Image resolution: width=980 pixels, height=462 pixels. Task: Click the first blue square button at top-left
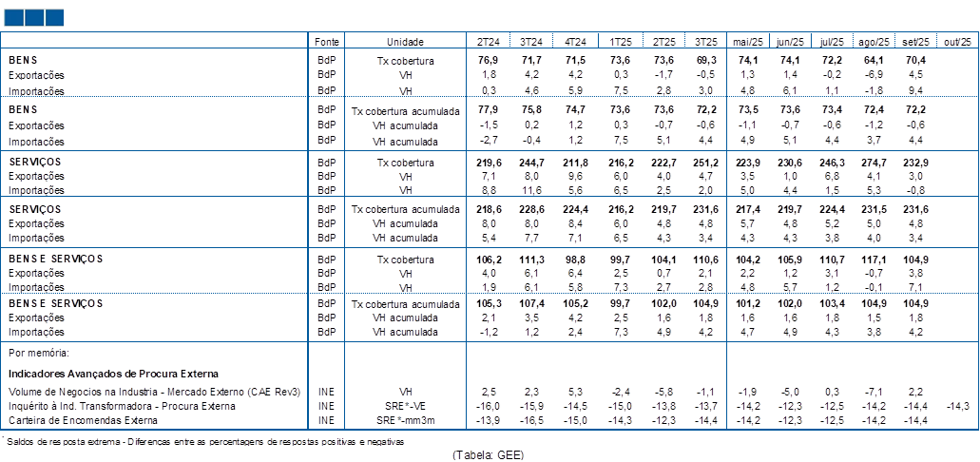pos(13,17)
